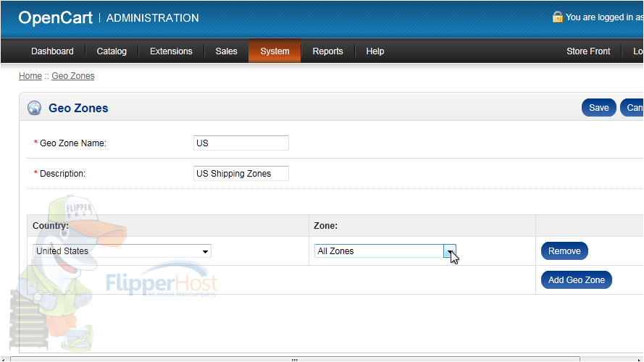Click the Geo Zones panel heading
The image size is (644, 362).
[78, 108]
